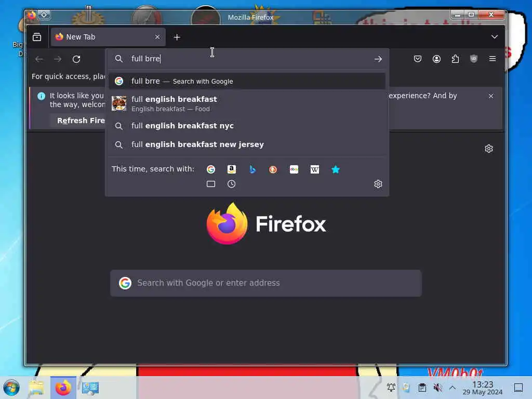The image size is (532, 399).
Task: Reload the current page
Action: click(x=76, y=59)
